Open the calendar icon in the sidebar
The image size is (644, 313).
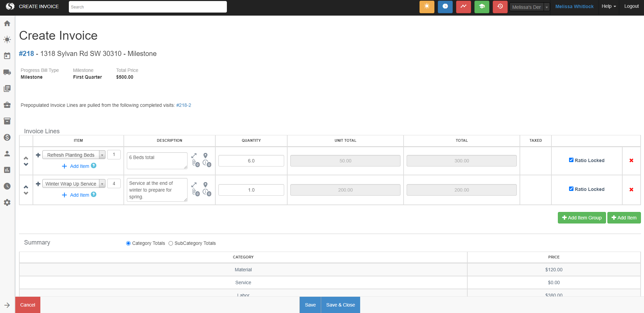tap(7, 56)
